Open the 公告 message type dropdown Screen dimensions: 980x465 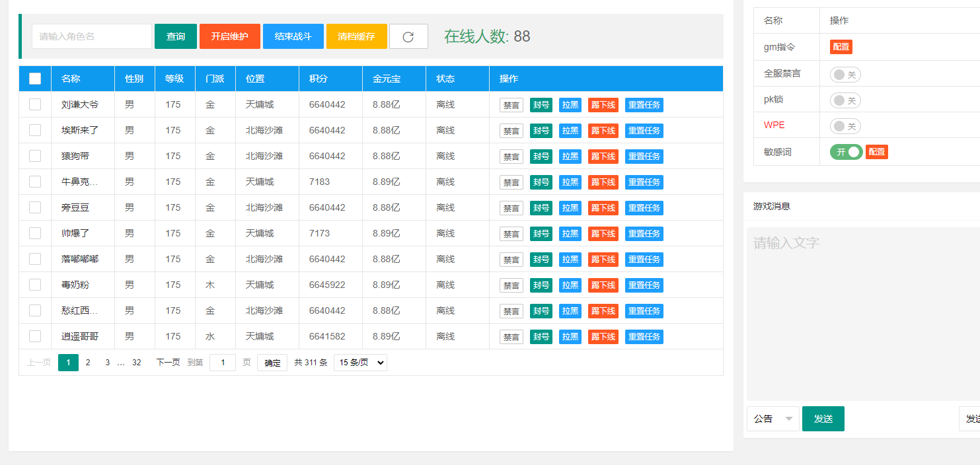pyautogui.click(x=773, y=418)
